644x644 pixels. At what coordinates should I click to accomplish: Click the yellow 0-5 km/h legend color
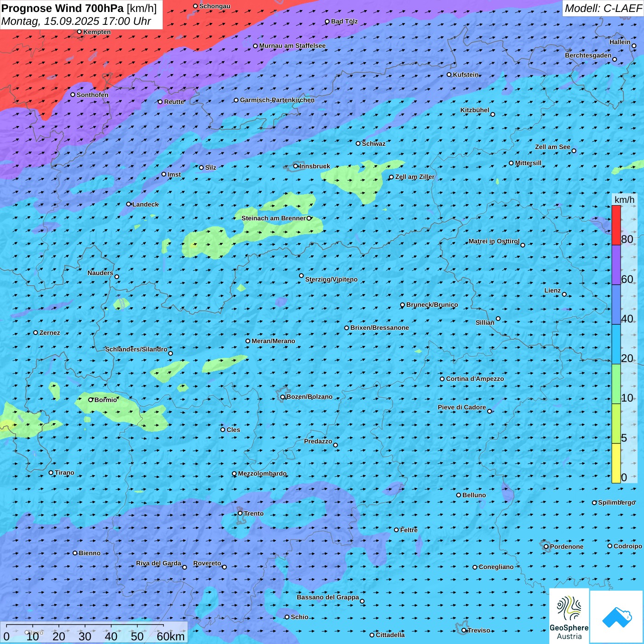616,463
